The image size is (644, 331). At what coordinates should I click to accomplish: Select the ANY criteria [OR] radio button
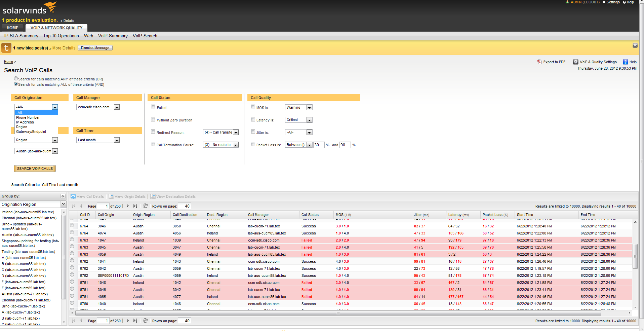(x=16, y=79)
